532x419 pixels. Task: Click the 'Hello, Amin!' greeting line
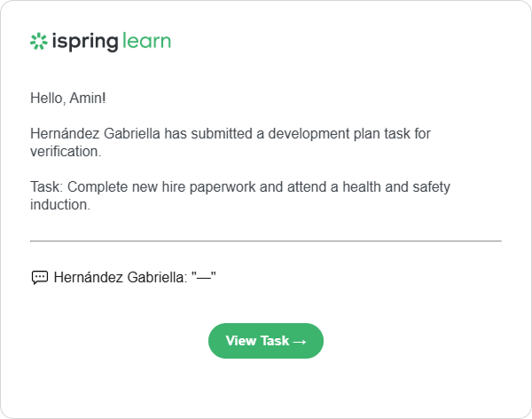[68, 99]
